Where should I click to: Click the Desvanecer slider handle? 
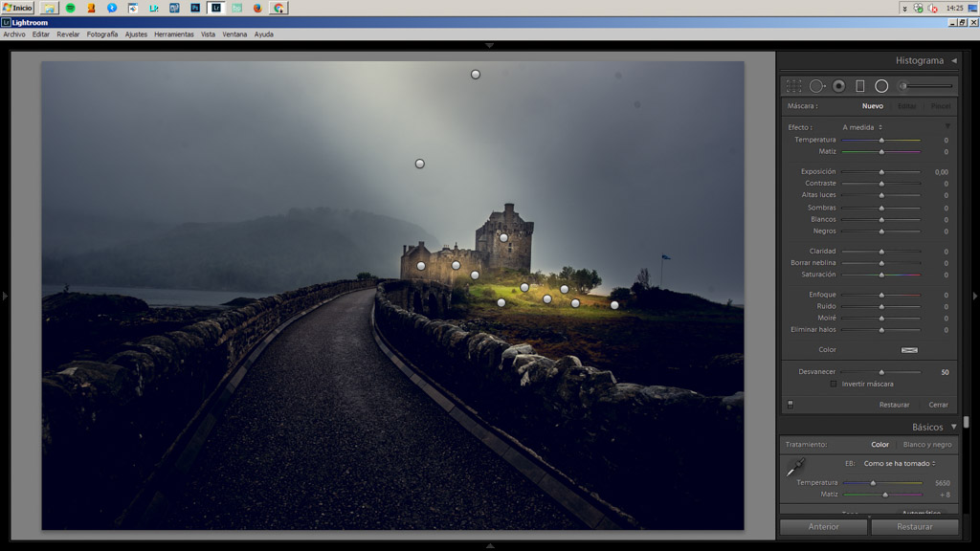(x=881, y=372)
